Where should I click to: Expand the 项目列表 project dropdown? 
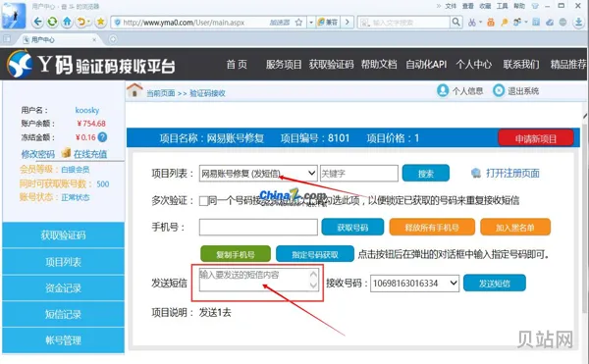click(258, 173)
